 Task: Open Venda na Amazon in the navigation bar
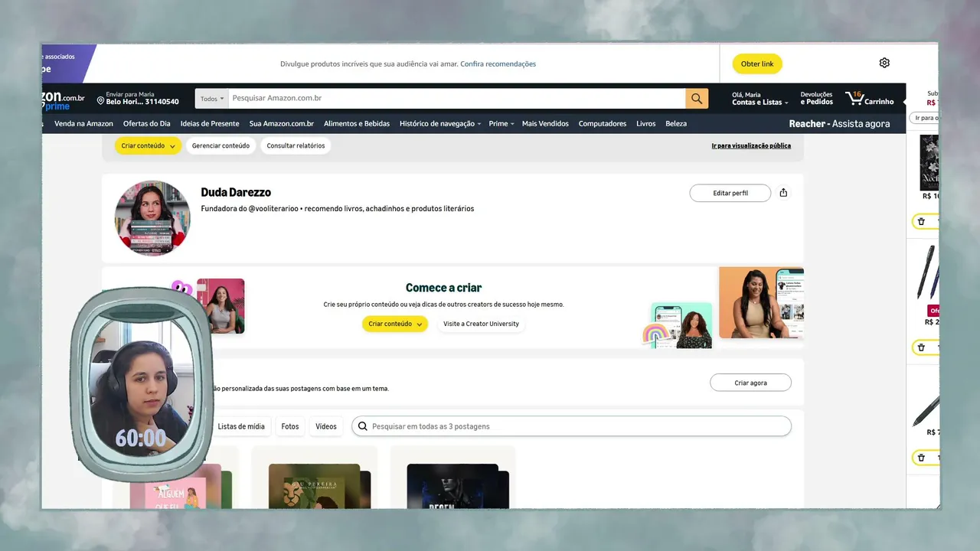83,124
